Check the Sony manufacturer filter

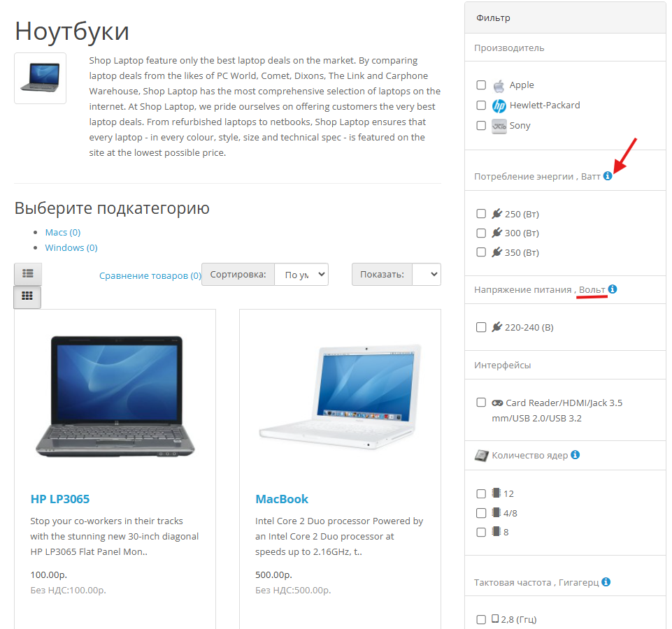(481, 125)
